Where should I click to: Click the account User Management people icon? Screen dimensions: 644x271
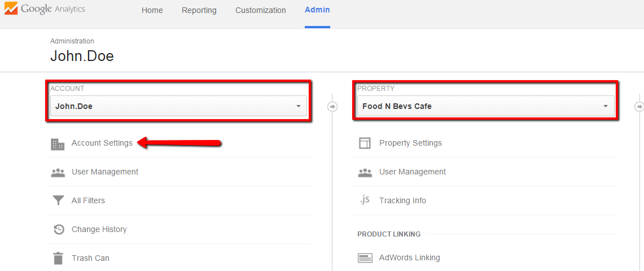click(58, 172)
